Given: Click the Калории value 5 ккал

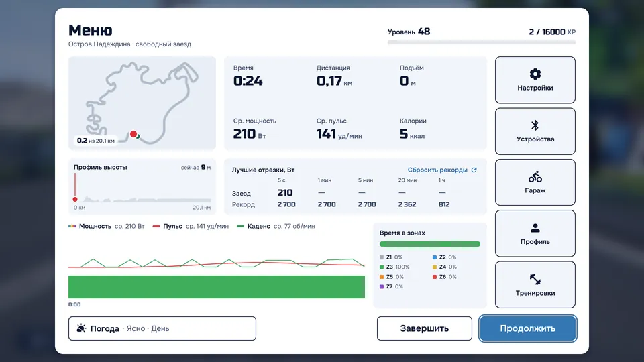Looking at the screenshot, I should (x=412, y=134).
